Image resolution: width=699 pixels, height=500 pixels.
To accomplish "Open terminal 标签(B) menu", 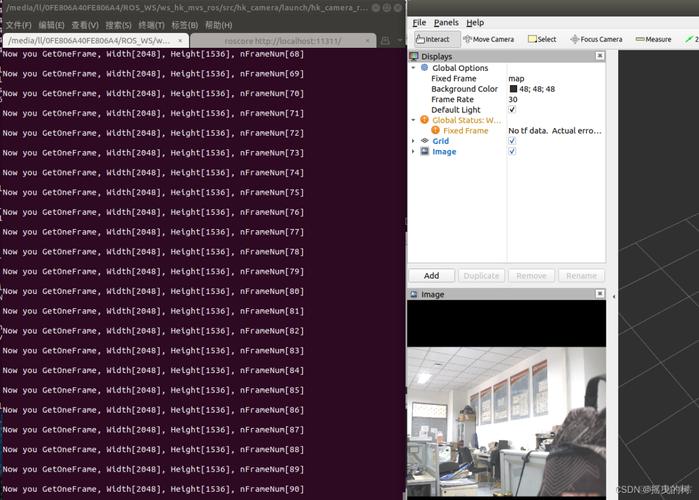I will [185, 25].
